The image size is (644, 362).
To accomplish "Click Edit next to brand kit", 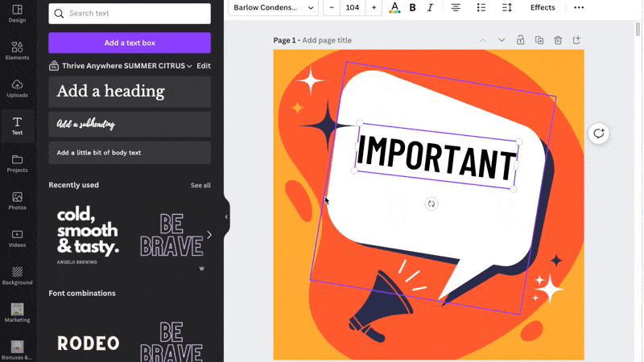I will [x=204, y=66].
